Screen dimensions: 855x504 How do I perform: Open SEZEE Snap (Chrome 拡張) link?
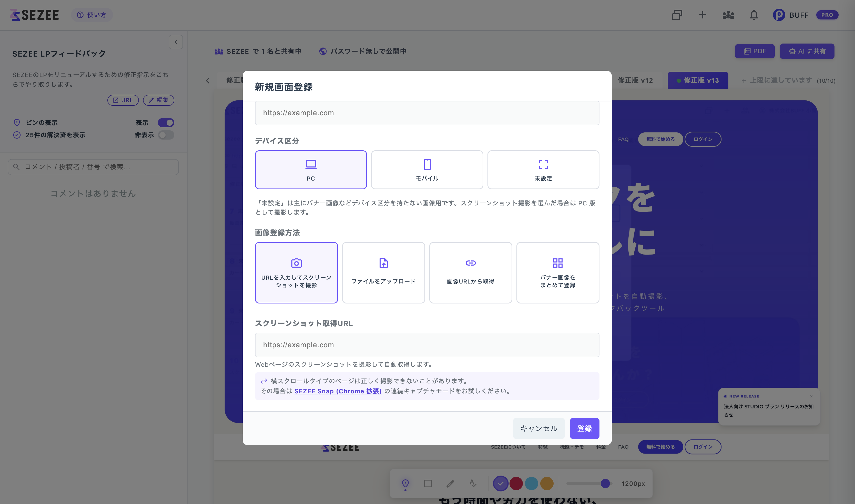click(x=338, y=391)
